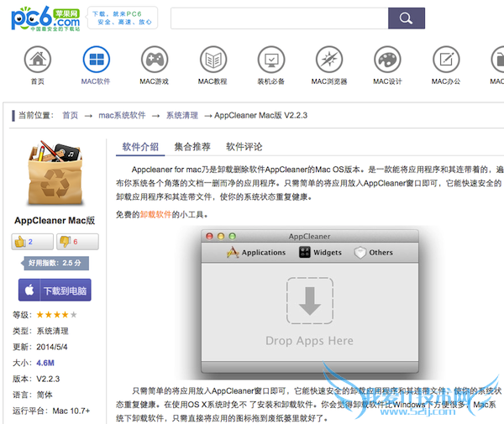The image size is (504, 424).
Task: Give a thumbs-down vote showing 6
Action: [x=77, y=242]
